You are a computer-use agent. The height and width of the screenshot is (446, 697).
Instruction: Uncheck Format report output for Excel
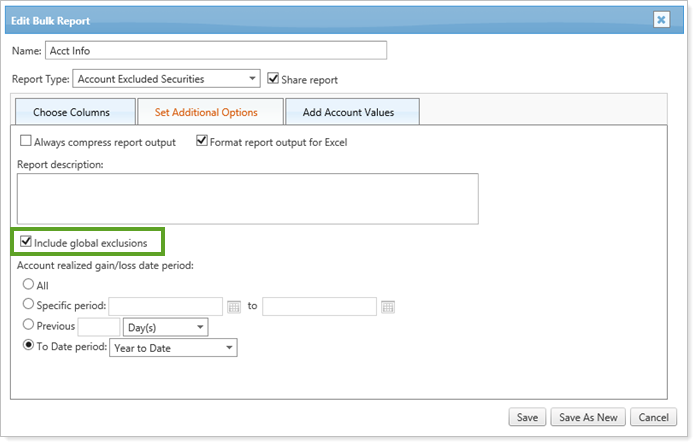[202, 142]
